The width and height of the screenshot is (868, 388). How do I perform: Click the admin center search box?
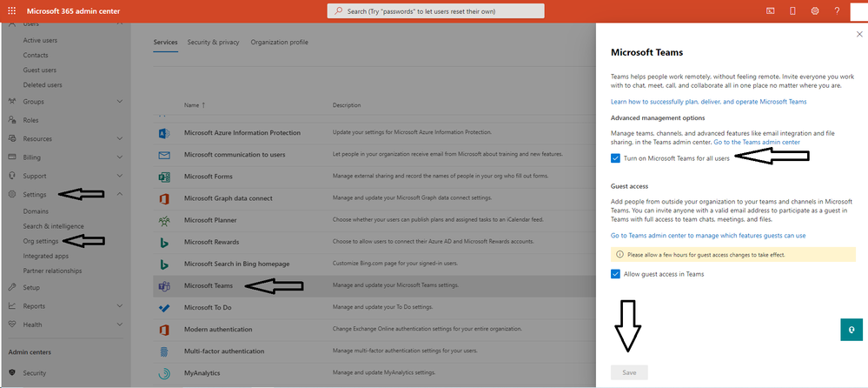coord(435,11)
